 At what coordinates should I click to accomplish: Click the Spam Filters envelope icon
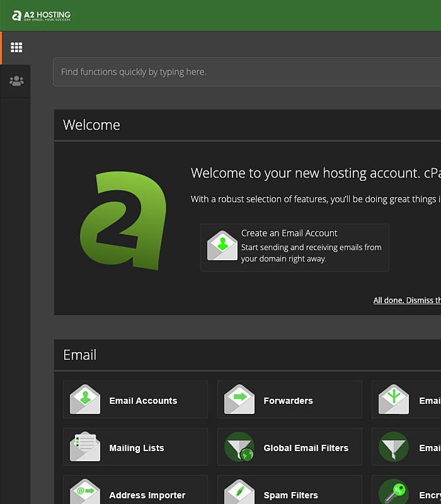tap(239, 492)
